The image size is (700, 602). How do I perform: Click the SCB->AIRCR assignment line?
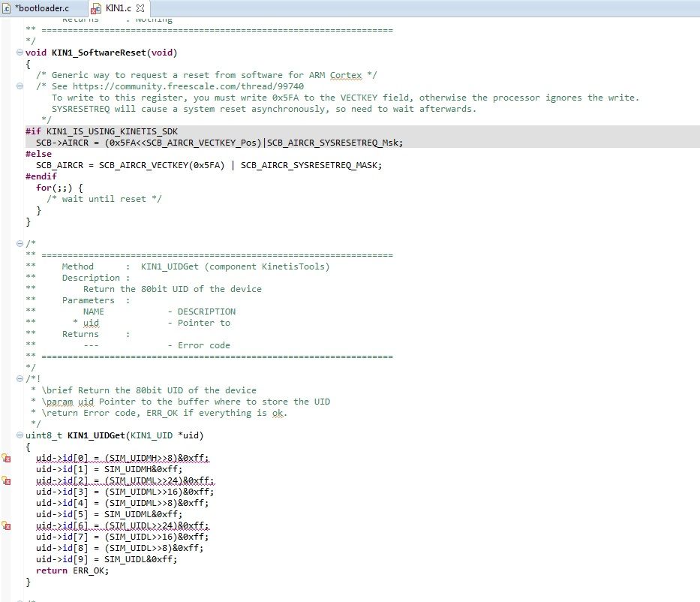coord(219,143)
